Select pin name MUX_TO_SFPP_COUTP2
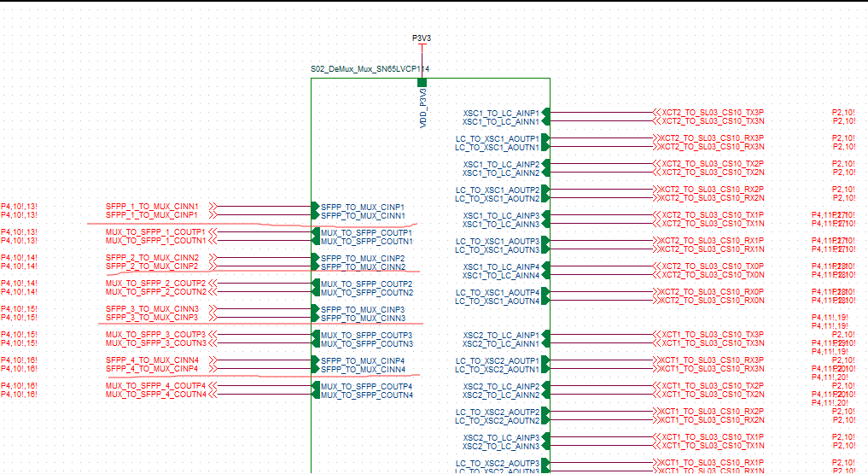The width and height of the screenshot is (868, 474). point(366,284)
